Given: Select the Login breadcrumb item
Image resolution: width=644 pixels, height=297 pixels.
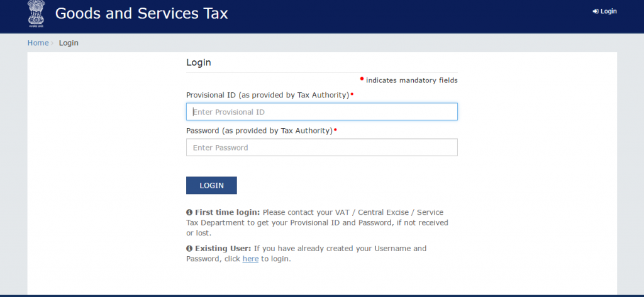Looking at the screenshot, I should [69, 43].
